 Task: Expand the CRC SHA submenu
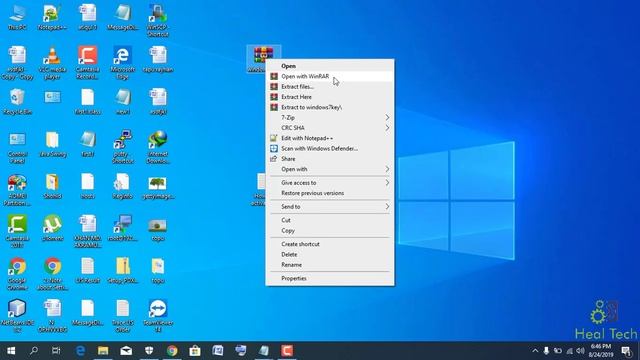(330, 128)
